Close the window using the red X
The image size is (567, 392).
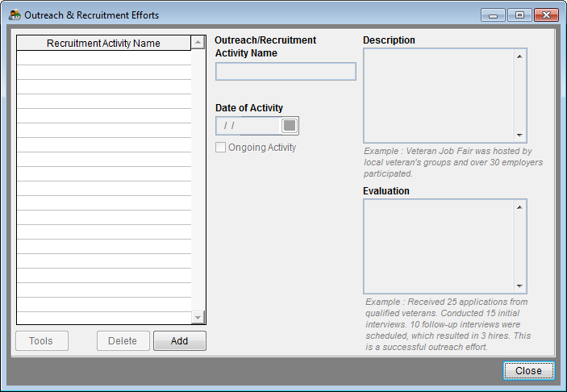click(x=546, y=15)
